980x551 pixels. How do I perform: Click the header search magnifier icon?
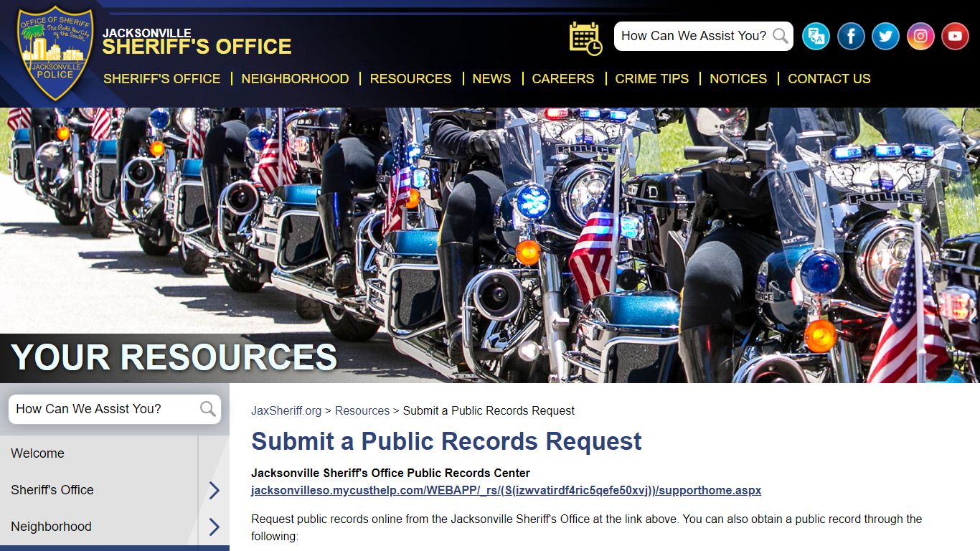(781, 36)
